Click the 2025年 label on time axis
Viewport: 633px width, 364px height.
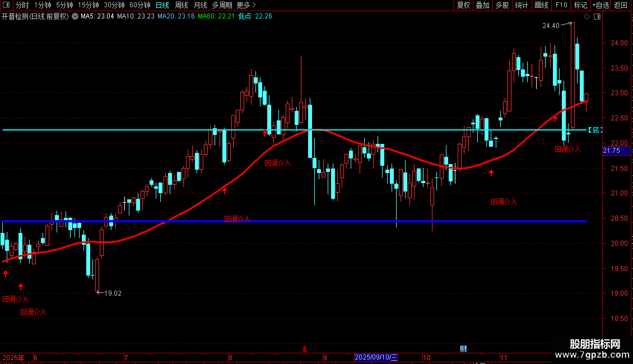pos(13,357)
